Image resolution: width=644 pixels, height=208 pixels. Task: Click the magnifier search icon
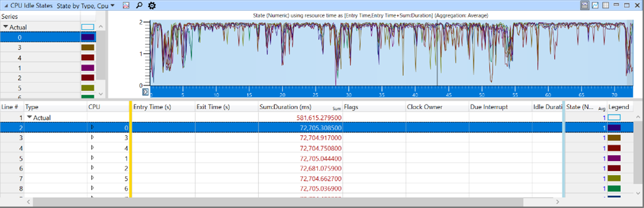pos(139,6)
